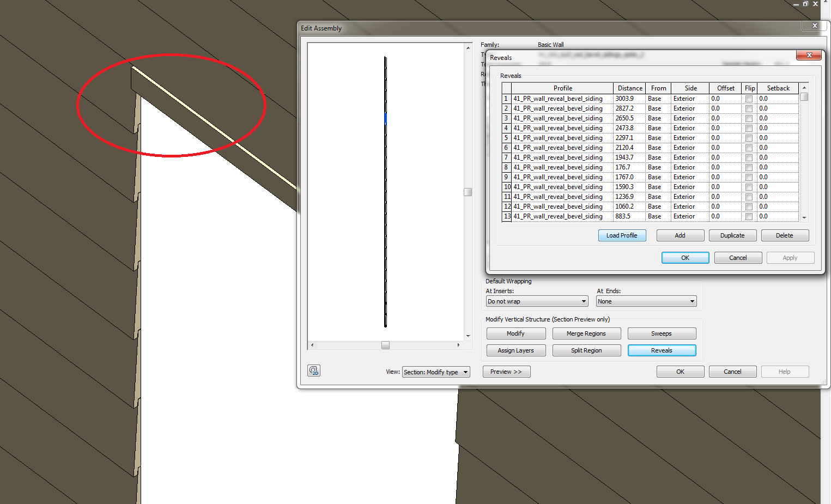The width and height of the screenshot is (831, 504).
Task: Select row header number 4 in Reveals
Action: [506, 128]
